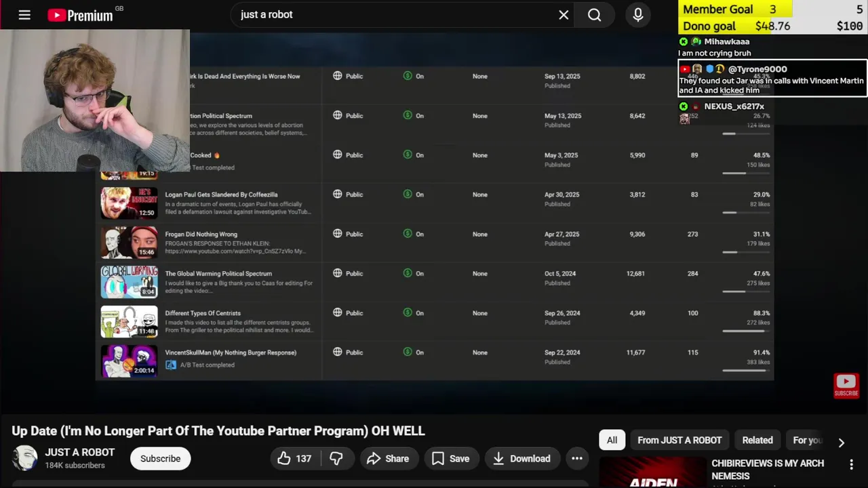This screenshot has height=488, width=868.
Task: Click monetization On icon for Logan Paul row
Action: tap(408, 195)
